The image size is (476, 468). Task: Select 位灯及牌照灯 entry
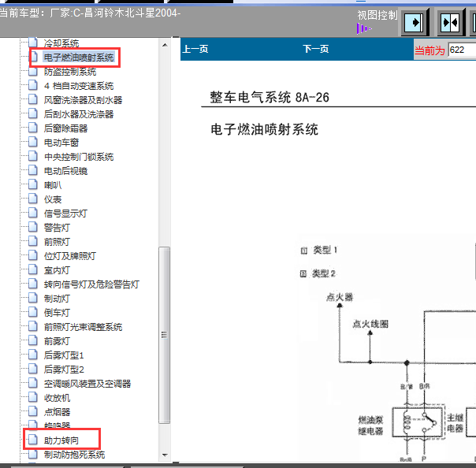[70, 256]
